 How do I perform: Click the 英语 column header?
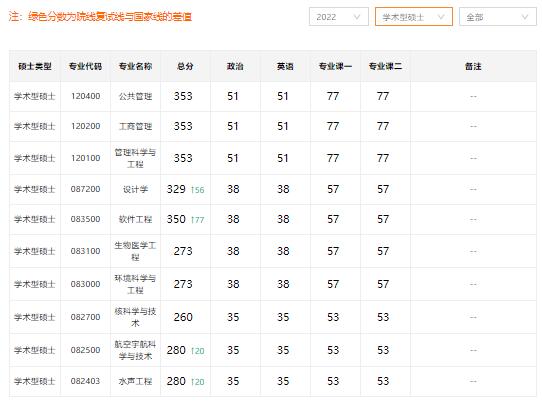tap(285, 66)
